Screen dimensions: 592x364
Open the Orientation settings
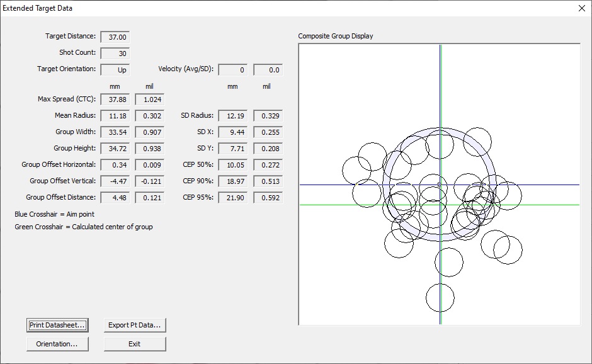tap(57, 344)
